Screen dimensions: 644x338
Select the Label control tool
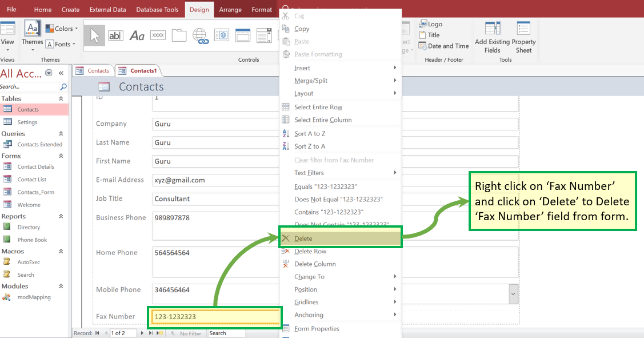tap(137, 35)
